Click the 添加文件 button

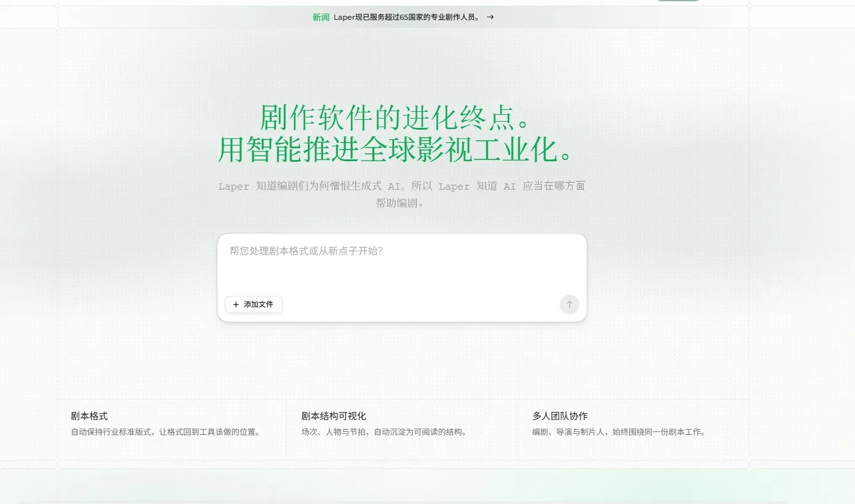[254, 304]
